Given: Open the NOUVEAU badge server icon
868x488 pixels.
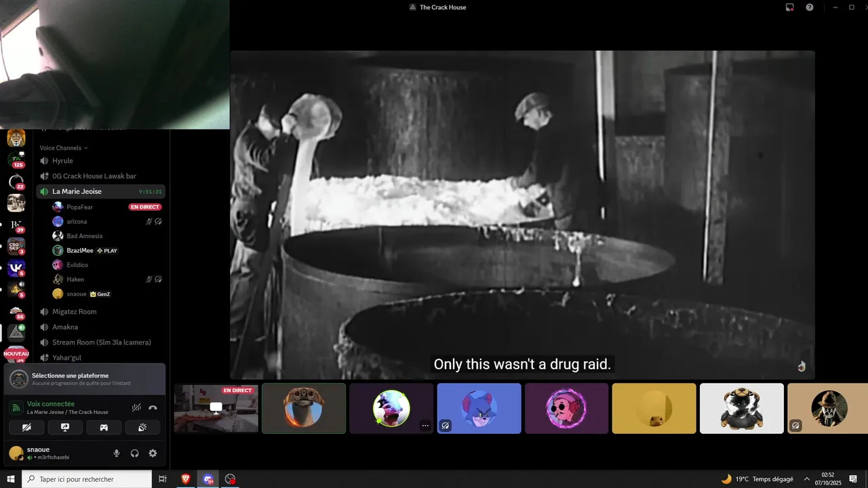Looking at the screenshot, I should (x=16, y=354).
